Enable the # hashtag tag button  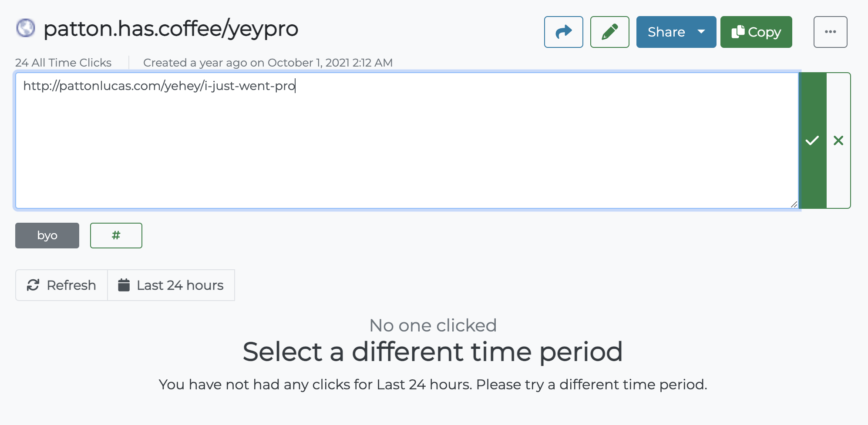(116, 235)
